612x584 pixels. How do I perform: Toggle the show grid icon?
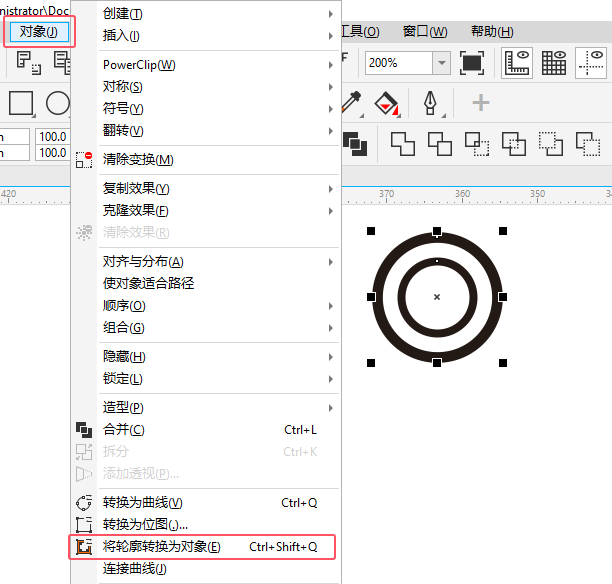pyautogui.click(x=554, y=63)
